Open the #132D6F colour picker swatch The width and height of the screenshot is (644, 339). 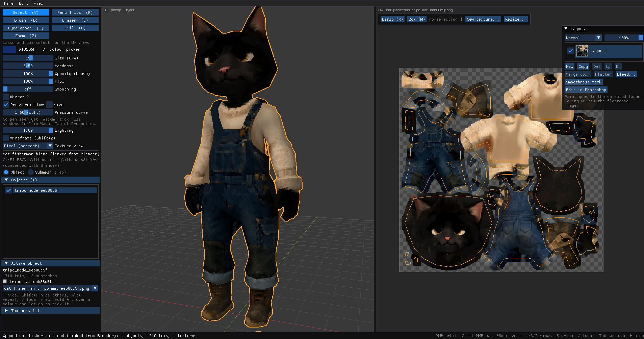pos(9,49)
